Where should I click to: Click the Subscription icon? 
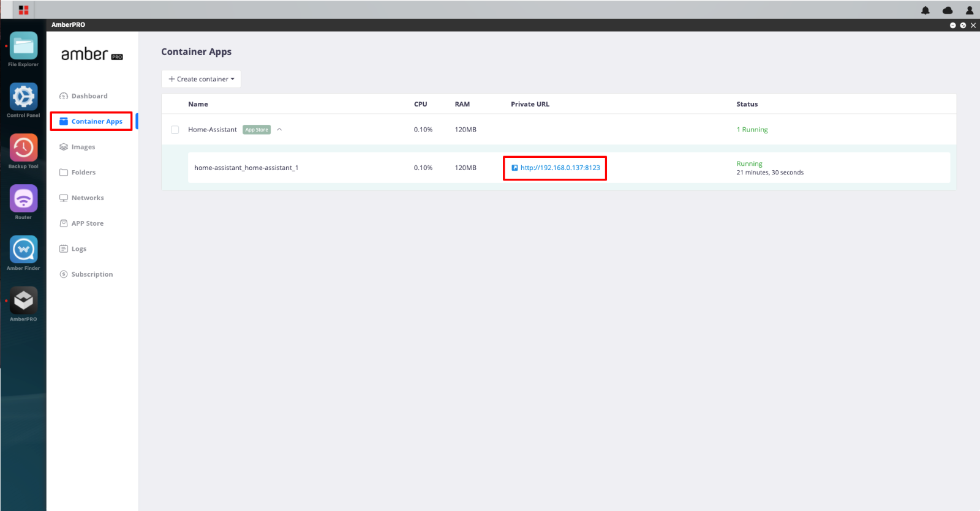pos(64,274)
